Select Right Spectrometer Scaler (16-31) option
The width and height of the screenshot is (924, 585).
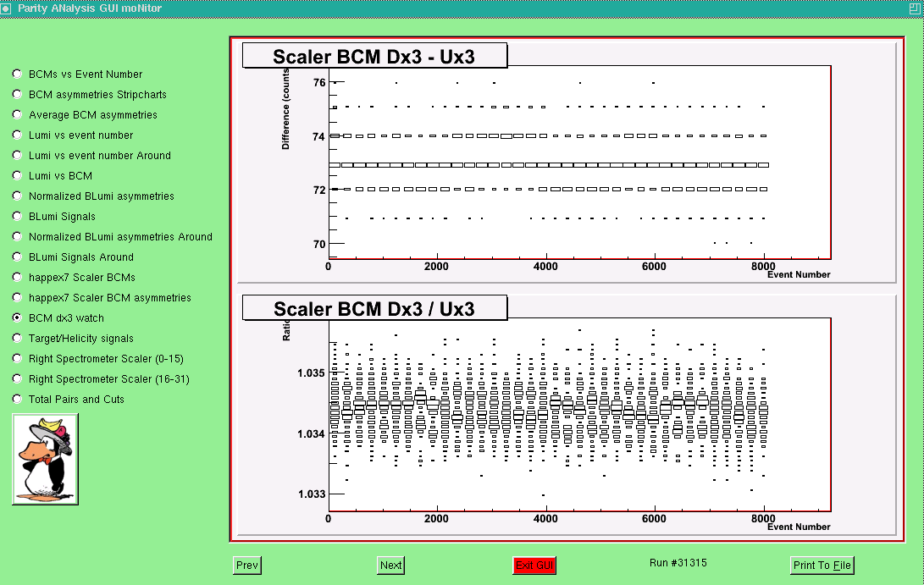point(17,378)
